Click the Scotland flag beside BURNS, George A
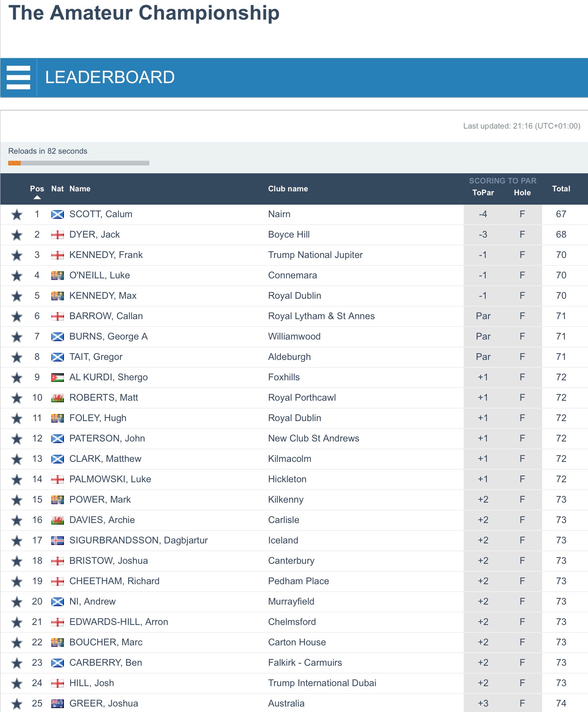Image resolution: width=588 pixels, height=712 pixels. (58, 337)
